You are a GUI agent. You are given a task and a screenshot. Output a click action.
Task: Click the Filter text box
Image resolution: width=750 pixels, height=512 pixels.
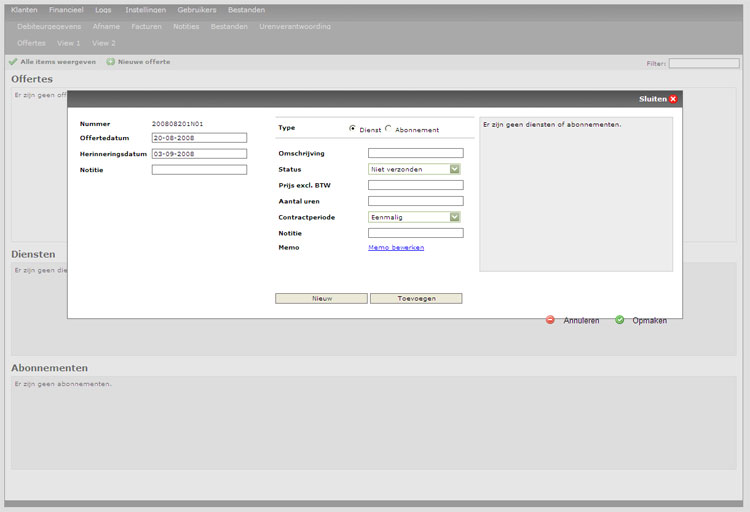coord(704,63)
